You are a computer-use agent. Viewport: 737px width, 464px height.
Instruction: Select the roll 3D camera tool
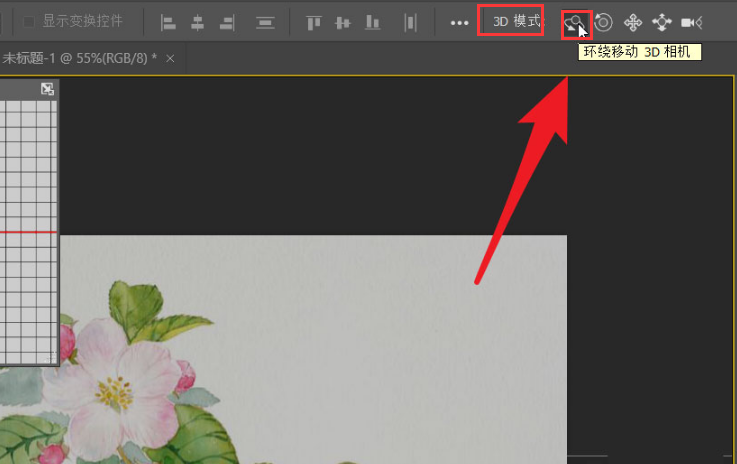(604, 22)
